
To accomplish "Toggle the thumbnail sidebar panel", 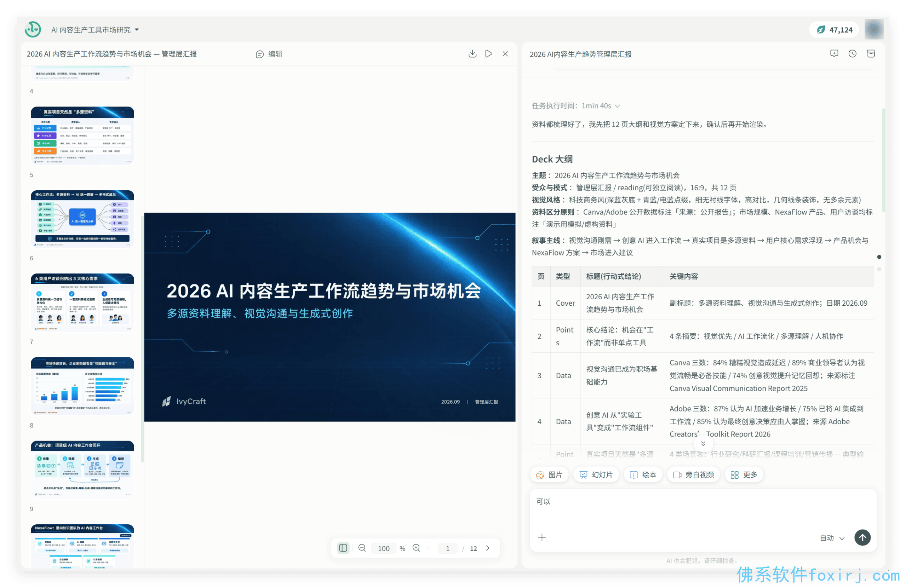I will click(343, 548).
